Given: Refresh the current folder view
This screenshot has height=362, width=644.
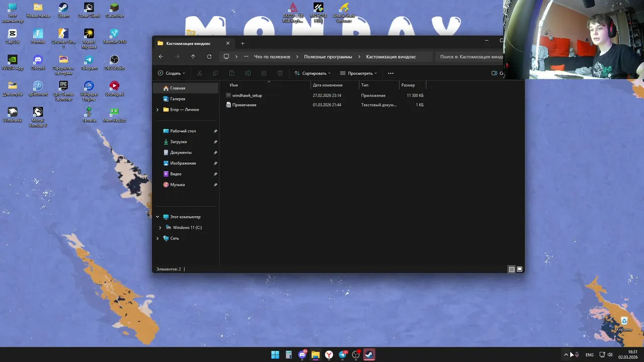Looking at the screenshot, I should pyautogui.click(x=209, y=57).
